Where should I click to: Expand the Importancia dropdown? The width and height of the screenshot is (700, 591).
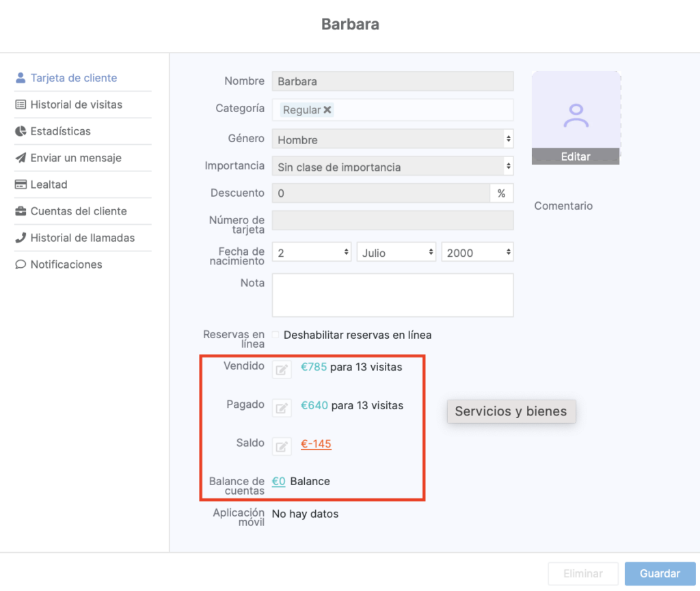pyautogui.click(x=392, y=166)
